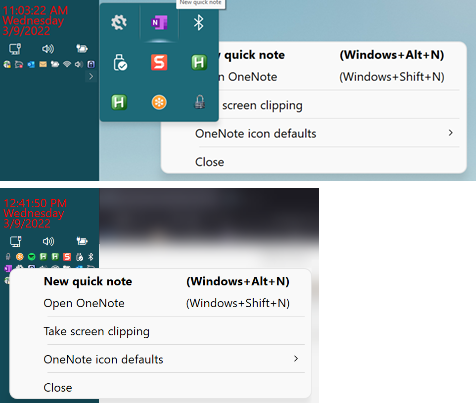Click the gear icon in the tray overflow flyout
This screenshot has width=476, height=403.
click(119, 23)
